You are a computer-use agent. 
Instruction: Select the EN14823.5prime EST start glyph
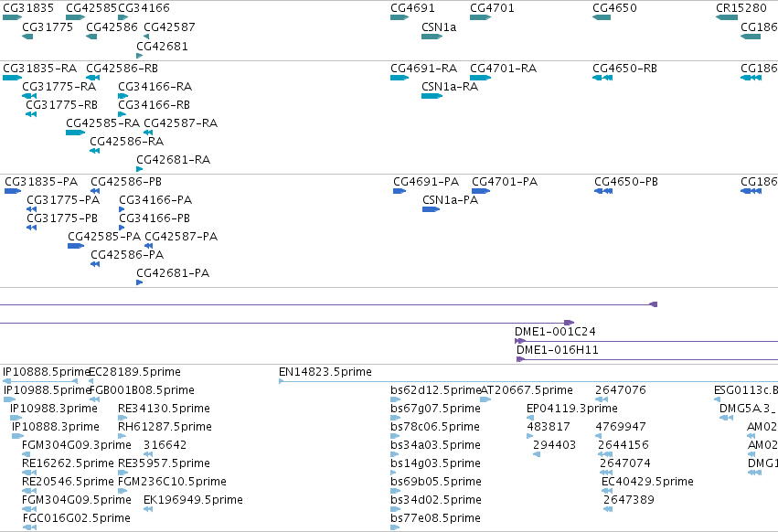click(x=282, y=381)
